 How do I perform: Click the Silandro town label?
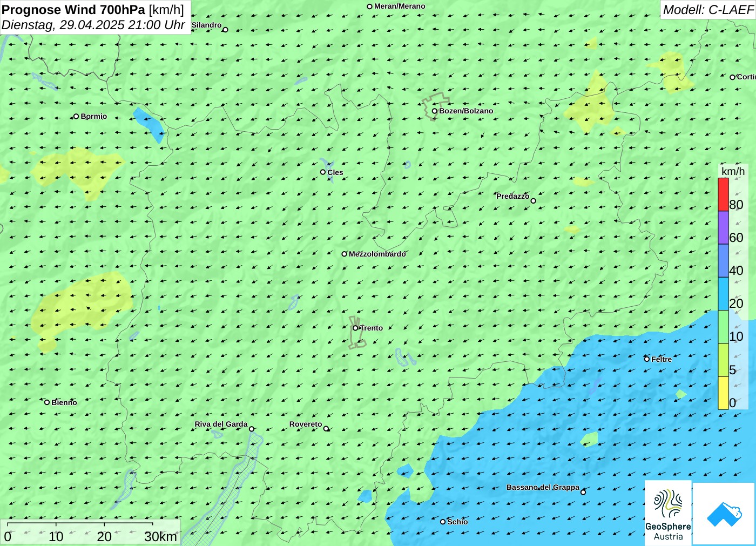coord(207,25)
